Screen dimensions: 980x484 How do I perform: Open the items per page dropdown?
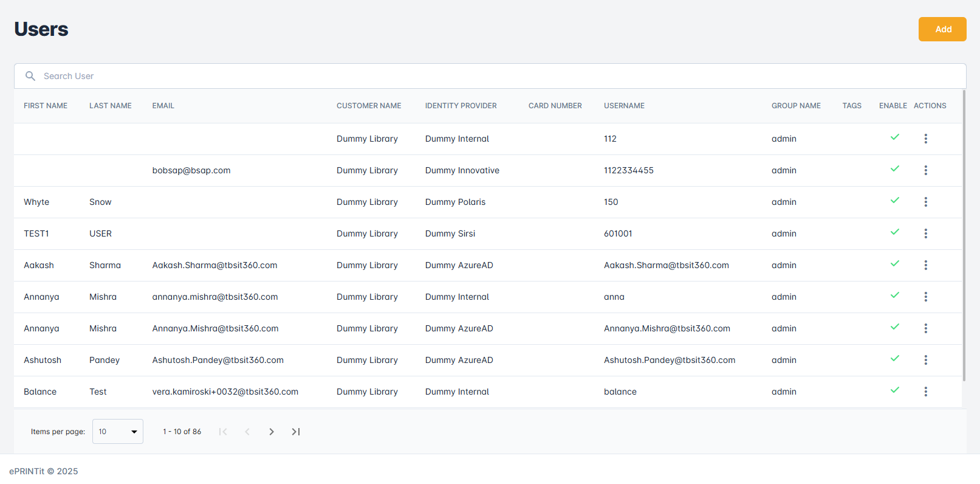point(117,432)
